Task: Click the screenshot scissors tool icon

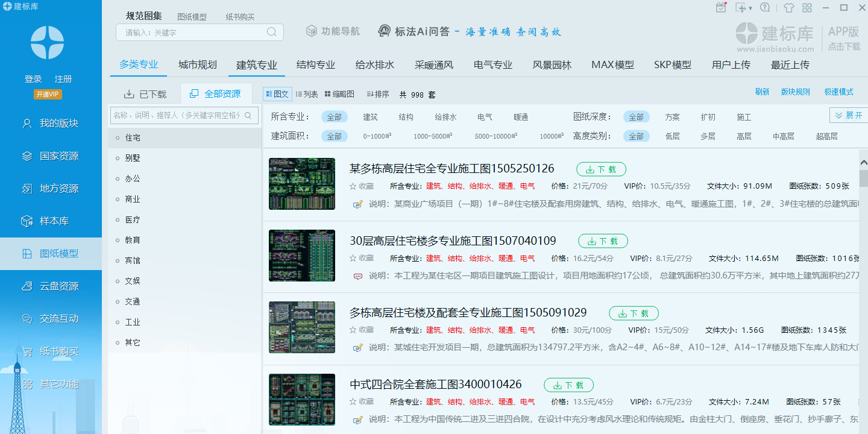Action: [741, 8]
